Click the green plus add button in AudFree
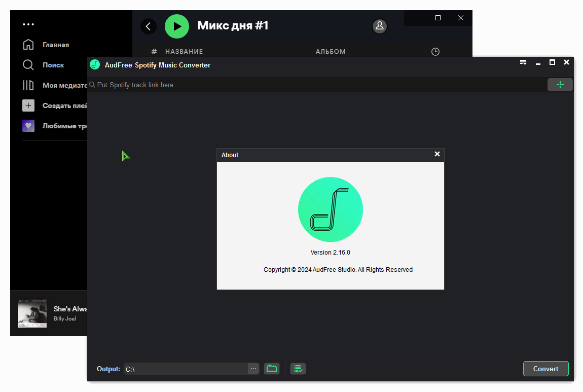 (x=560, y=85)
